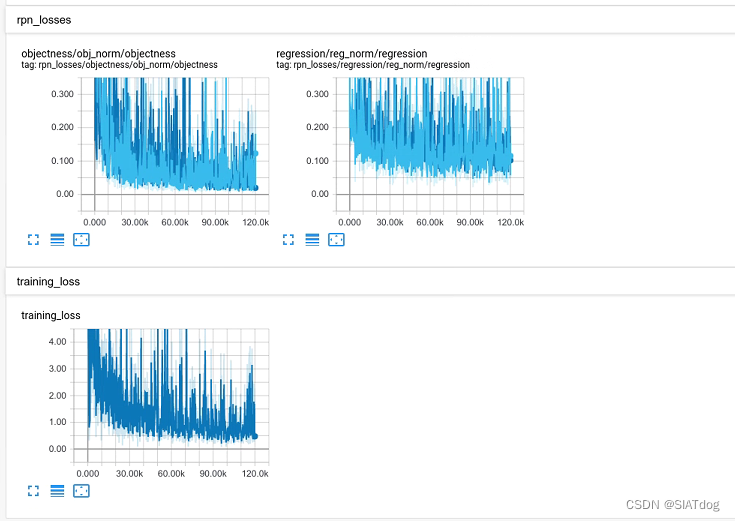This screenshot has width=735, height=521.
Task: Select the training_loss chart title text
Action: (x=51, y=315)
